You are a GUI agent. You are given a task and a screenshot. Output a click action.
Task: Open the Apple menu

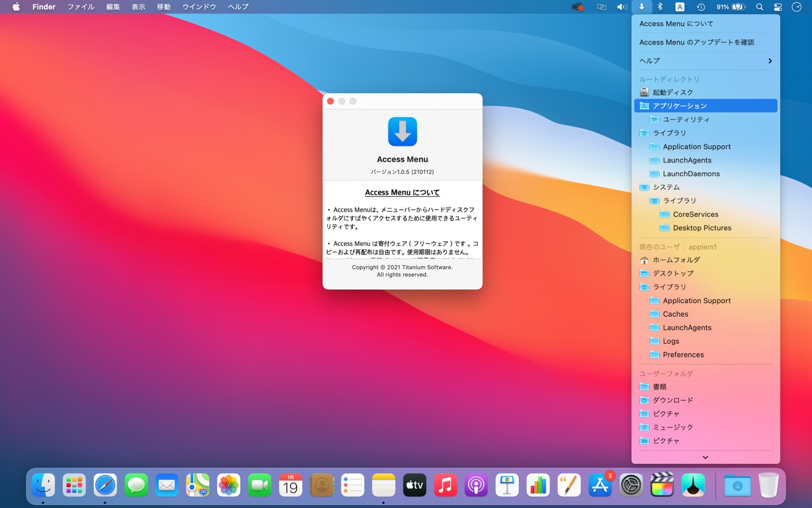(16, 7)
